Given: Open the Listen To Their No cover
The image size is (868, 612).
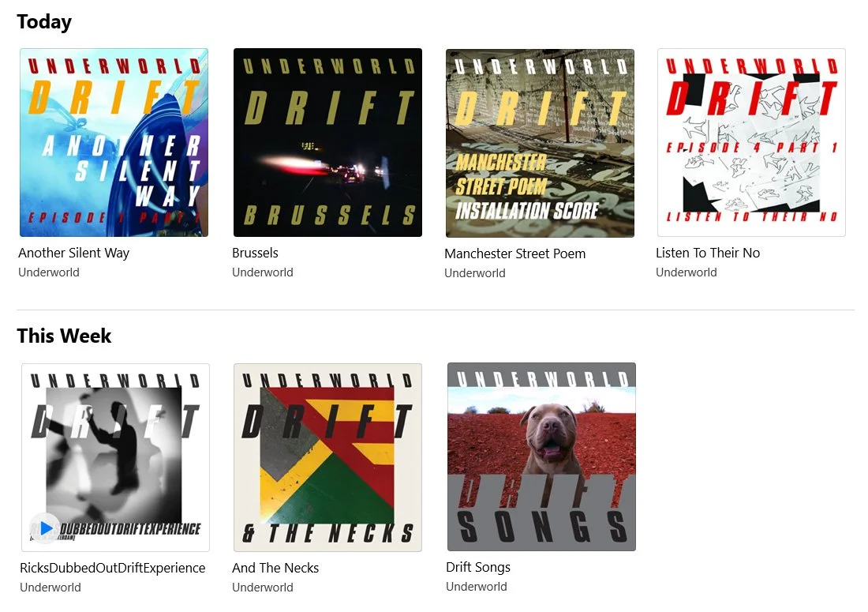Looking at the screenshot, I should tap(752, 142).
